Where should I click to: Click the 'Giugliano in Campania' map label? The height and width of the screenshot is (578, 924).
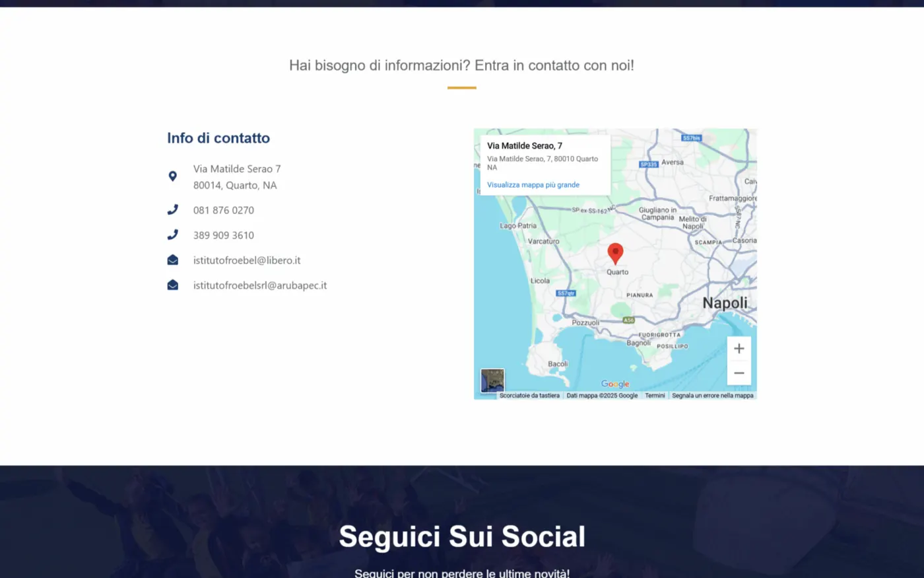[657, 214]
